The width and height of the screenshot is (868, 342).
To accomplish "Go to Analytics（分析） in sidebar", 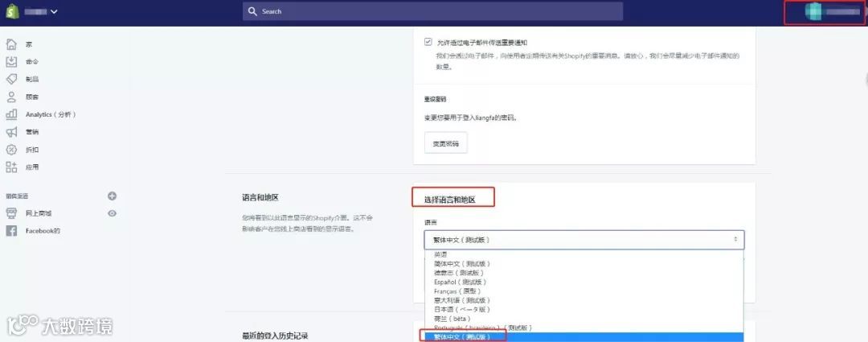I will [51, 114].
